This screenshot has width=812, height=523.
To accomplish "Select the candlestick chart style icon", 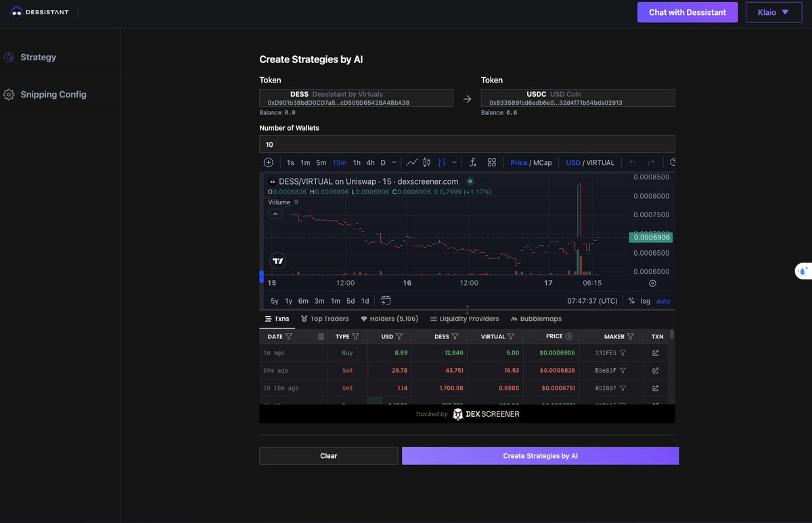I will [x=427, y=162].
